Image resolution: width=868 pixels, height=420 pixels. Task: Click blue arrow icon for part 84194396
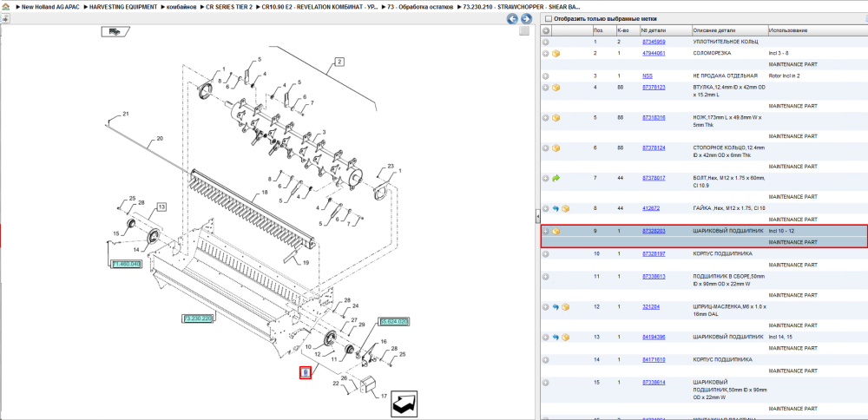click(x=556, y=337)
